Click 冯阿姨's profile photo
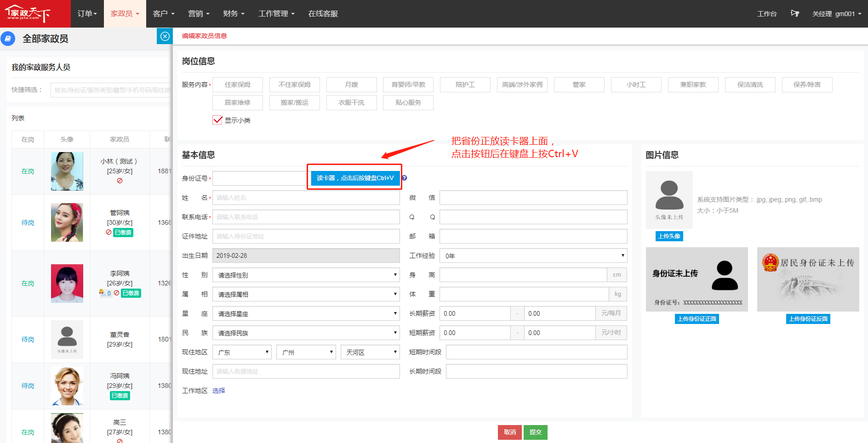The width and height of the screenshot is (868, 443). 67,386
